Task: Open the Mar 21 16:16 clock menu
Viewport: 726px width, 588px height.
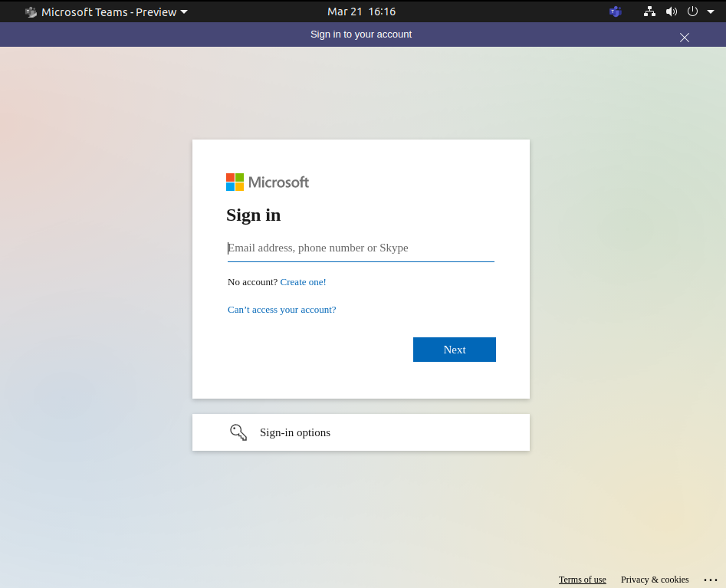Action: [361, 11]
